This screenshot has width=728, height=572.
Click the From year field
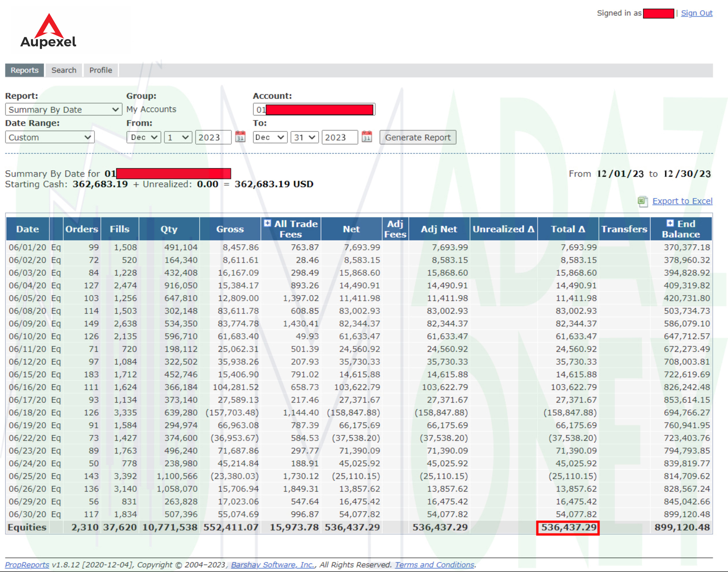pyautogui.click(x=213, y=137)
